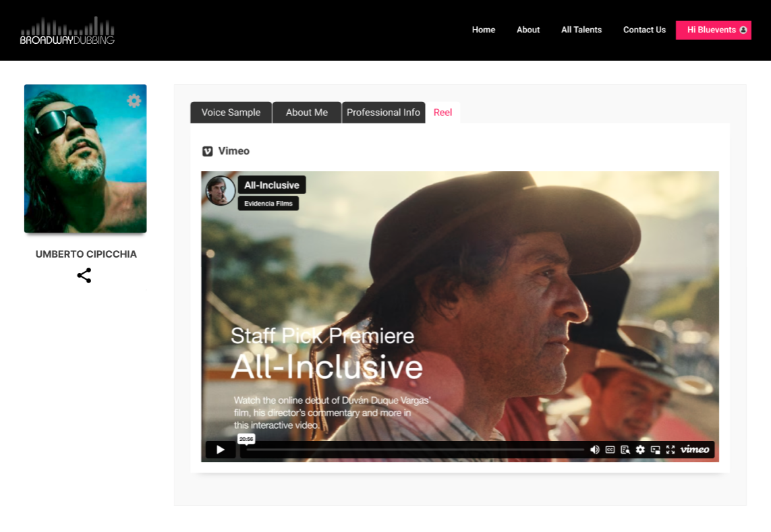Viewport: 771px width, 532px height.
Task: Click the Vimeo heading text
Action: 233,152
